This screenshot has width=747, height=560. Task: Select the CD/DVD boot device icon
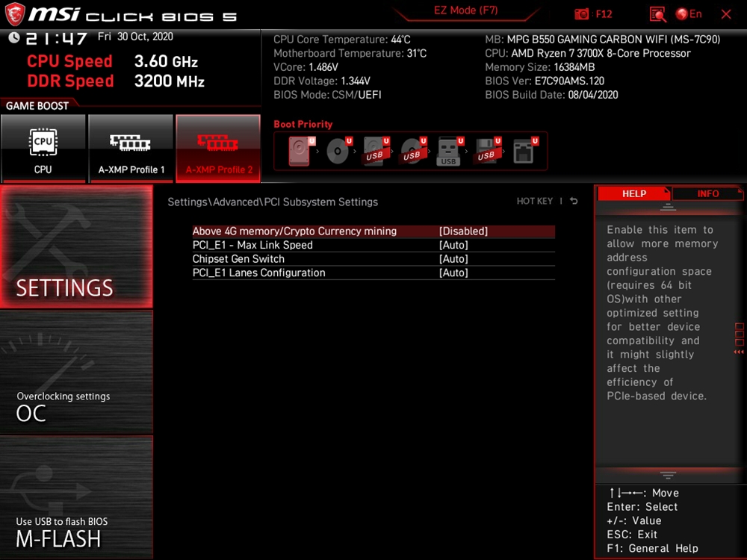[337, 152]
